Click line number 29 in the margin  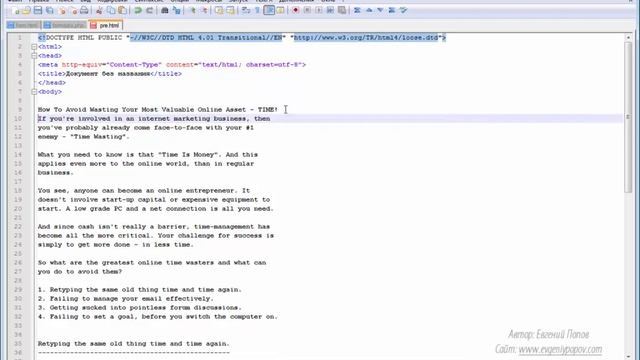(x=18, y=289)
